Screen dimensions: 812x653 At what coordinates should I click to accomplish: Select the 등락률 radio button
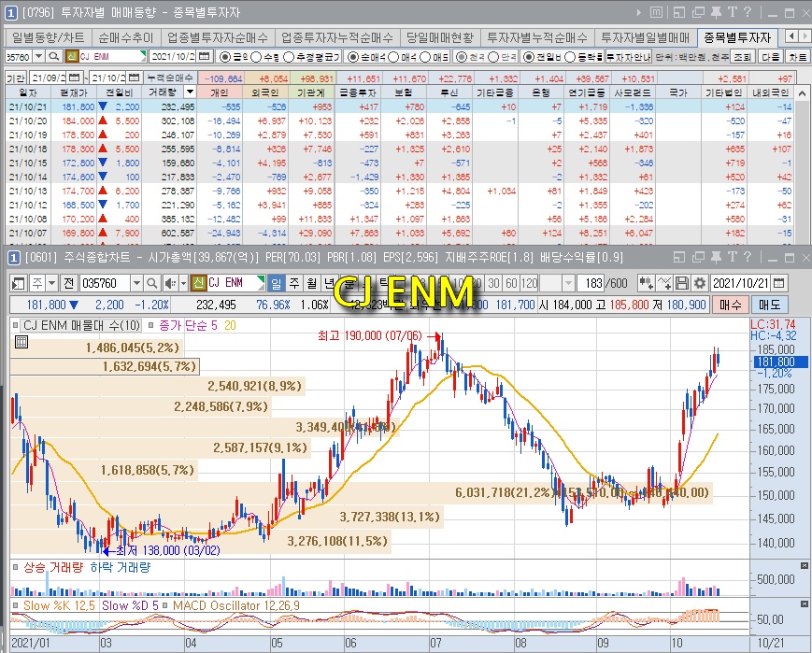point(570,56)
